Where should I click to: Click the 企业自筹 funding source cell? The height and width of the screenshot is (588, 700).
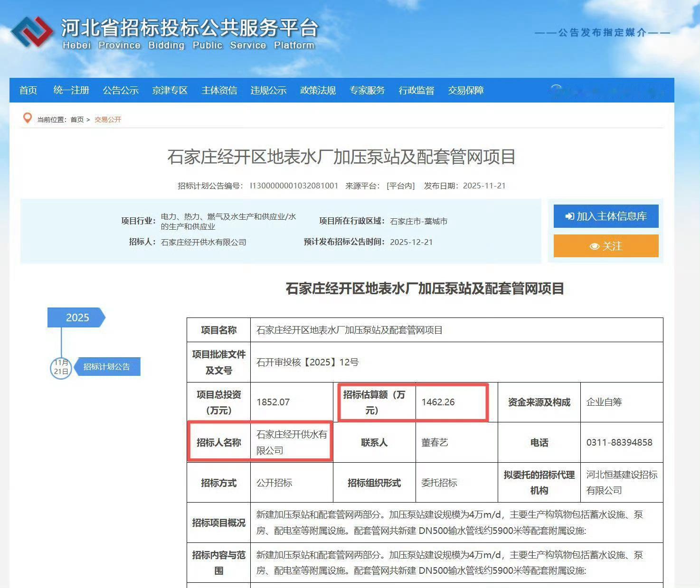click(622, 402)
